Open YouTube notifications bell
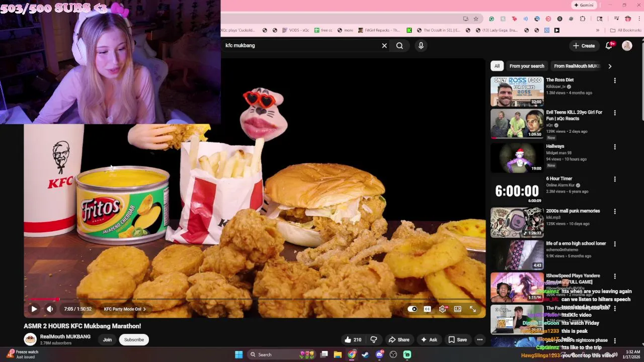 609,46
